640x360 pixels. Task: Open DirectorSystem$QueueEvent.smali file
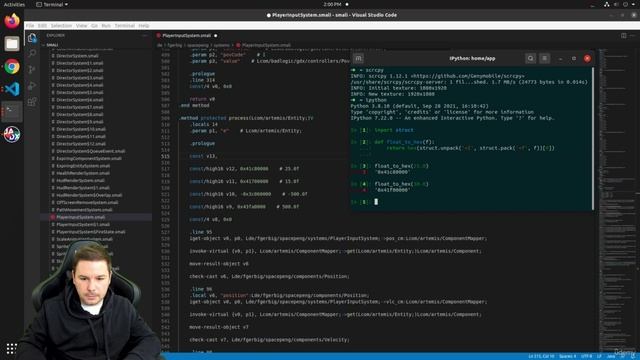pyautogui.click(x=91, y=151)
